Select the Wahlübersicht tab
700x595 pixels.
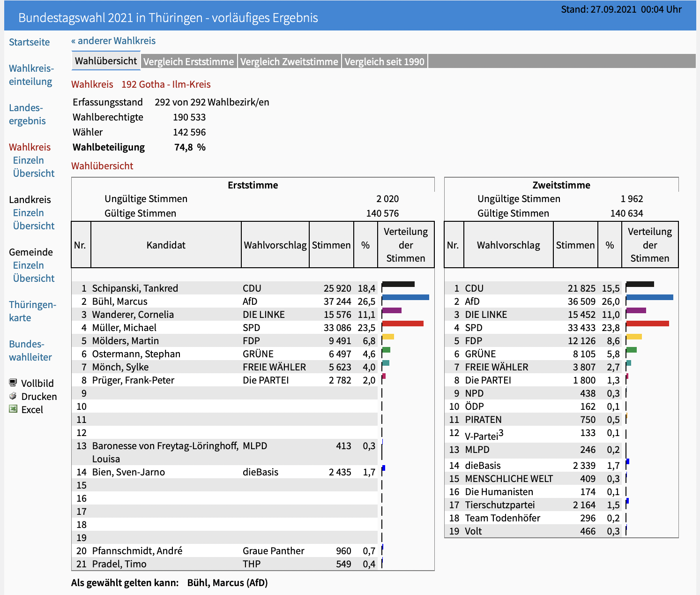(x=106, y=60)
